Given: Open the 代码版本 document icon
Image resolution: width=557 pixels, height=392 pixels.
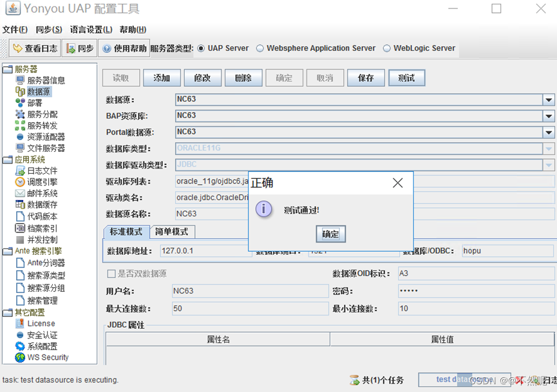Looking at the screenshot, I should pos(20,216).
